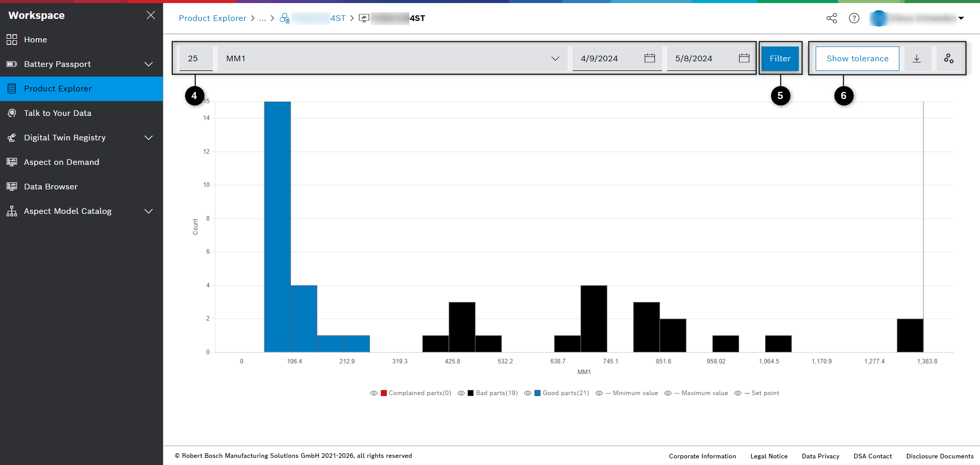Open Talk to Your Data

(x=82, y=113)
